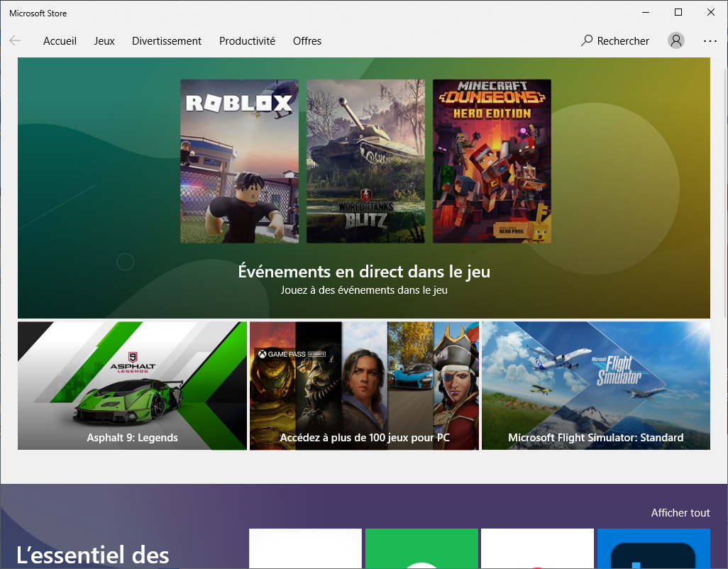Open the Roblox game cover
This screenshot has width=728, height=569.
(x=240, y=161)
